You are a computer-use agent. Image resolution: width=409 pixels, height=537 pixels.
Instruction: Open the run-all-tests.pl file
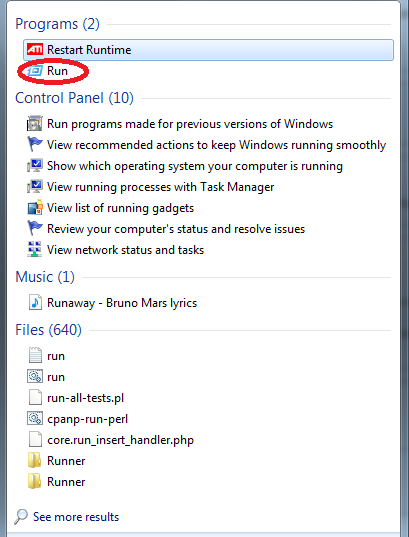click(85, 398)
